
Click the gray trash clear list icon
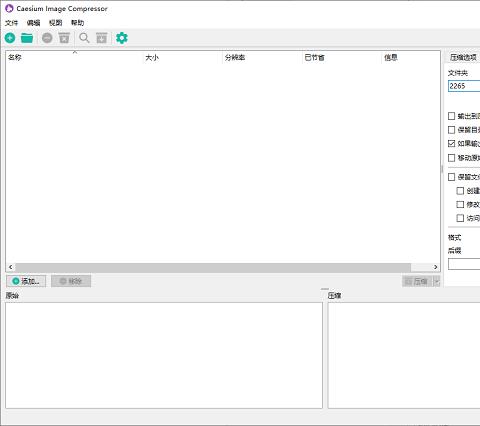(64, 38)
